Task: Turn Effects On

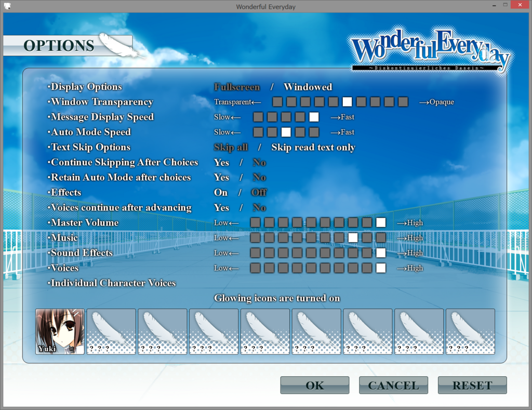Action: (220, 193)
